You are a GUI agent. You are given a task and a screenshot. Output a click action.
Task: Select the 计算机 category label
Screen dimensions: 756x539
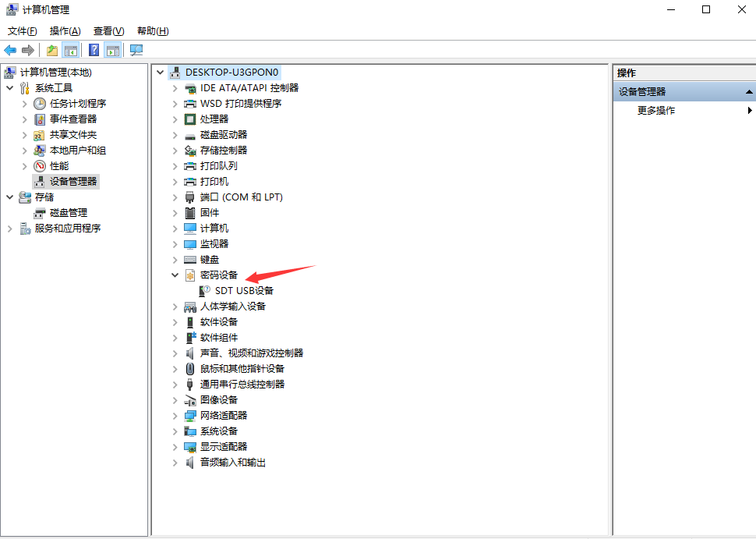point(214,229)
